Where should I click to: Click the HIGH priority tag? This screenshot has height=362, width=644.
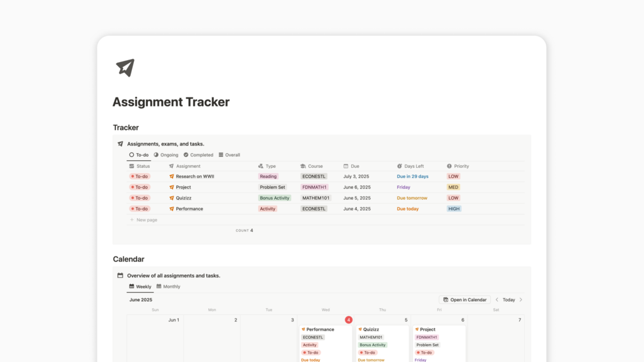coord(454,209)
